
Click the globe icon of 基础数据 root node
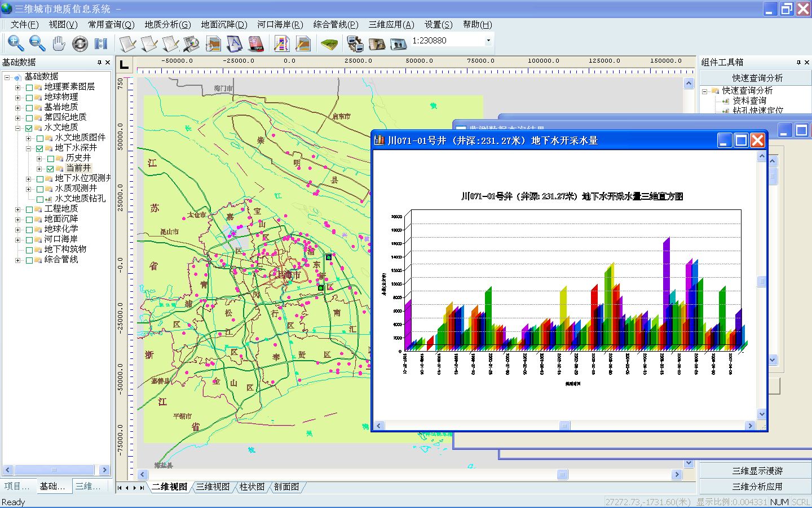click(17, 77)
